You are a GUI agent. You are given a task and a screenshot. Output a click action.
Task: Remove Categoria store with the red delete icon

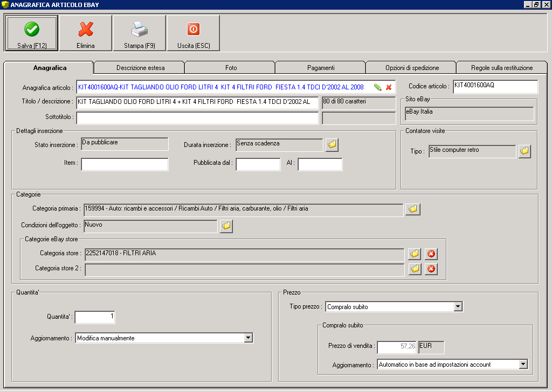(x=431, y=254)
